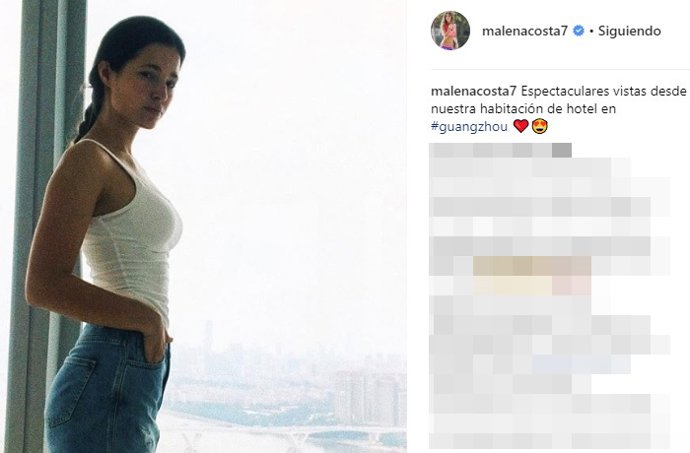Click the dark gray pixelated comment block
This screenshot has width=690, height=453.
tap(562, 150)
